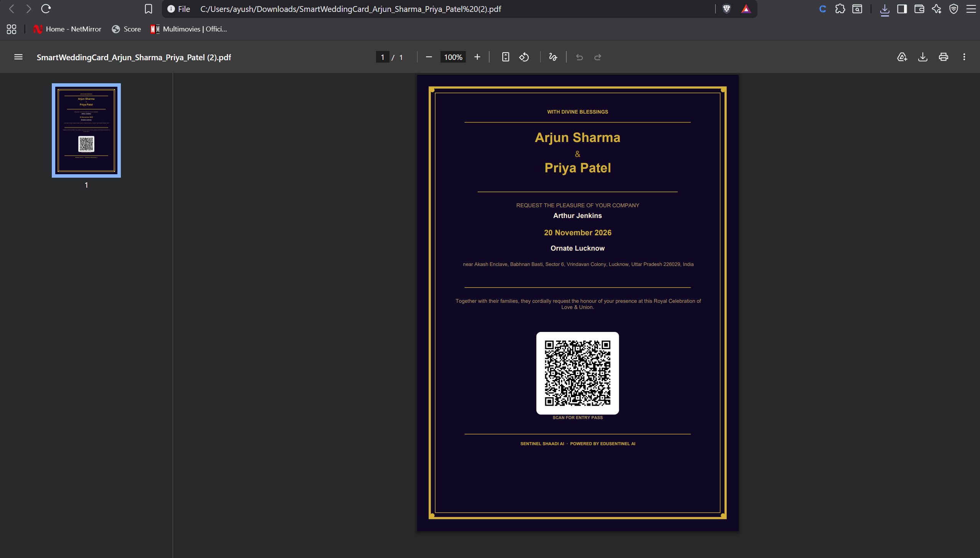This screenshot has height=558, width=980.
Task: Open the browser main menu
Action: click(971, 9)
